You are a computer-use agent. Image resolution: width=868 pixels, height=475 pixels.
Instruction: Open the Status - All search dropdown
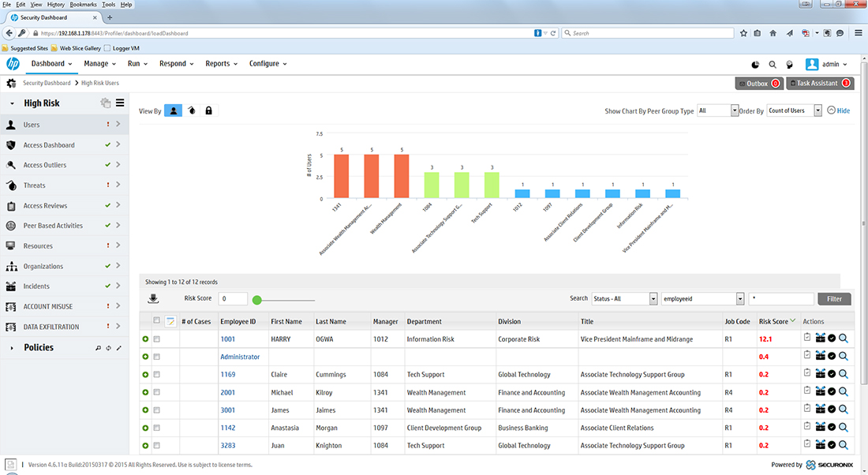[x=624, y=298]
